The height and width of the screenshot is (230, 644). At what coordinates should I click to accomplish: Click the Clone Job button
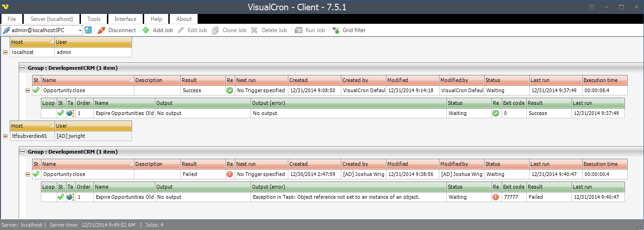point(229,30)
